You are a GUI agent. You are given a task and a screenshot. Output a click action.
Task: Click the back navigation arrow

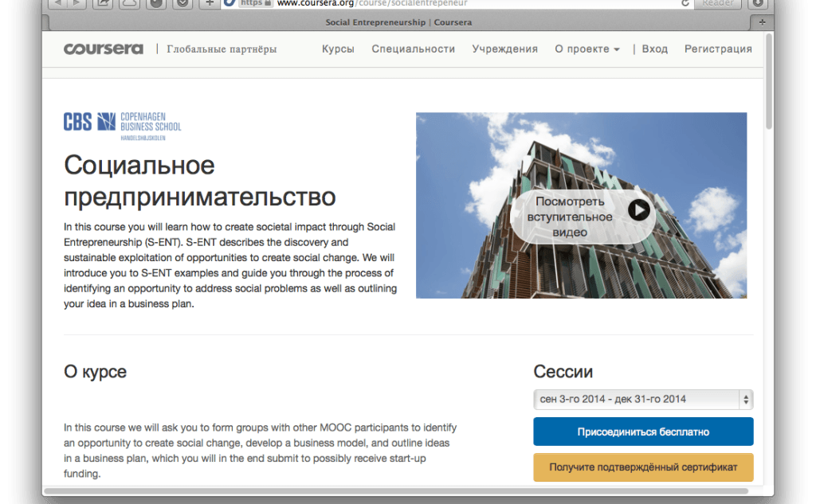tap(59, 4)
